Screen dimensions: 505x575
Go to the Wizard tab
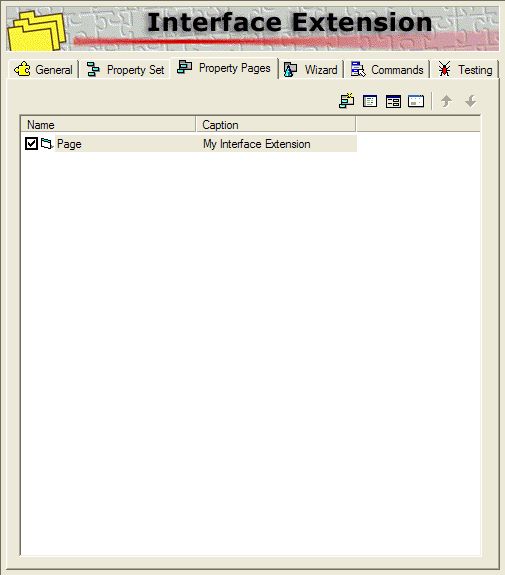click(311, 69)
